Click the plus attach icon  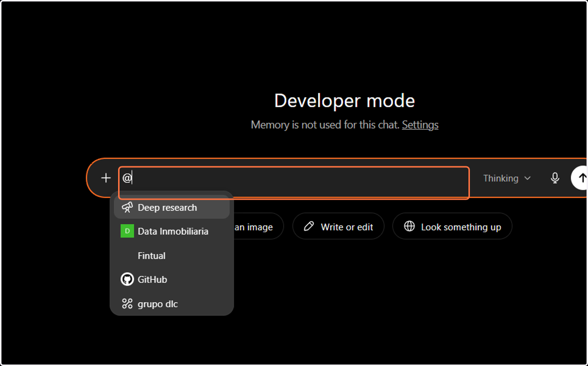pyautogui.click(x=106, y=178)
